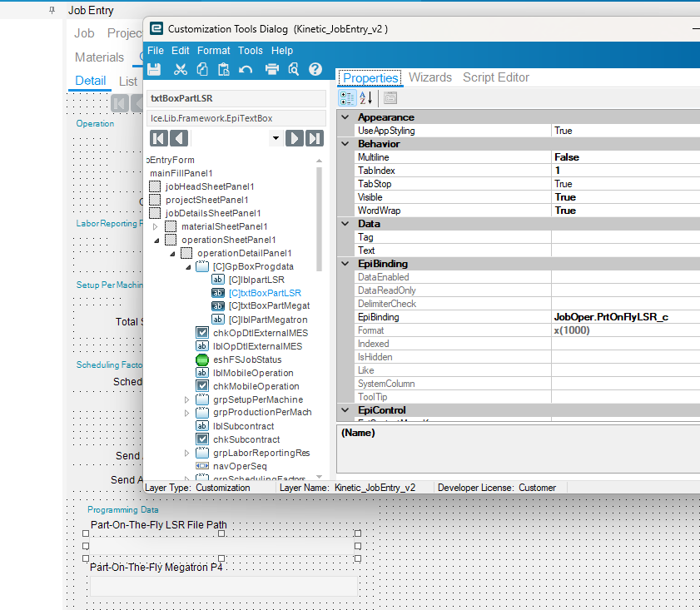The width and height of the screenshot is (700, 610).
Task: Click the Undo arrow icon
Action: 246,69
